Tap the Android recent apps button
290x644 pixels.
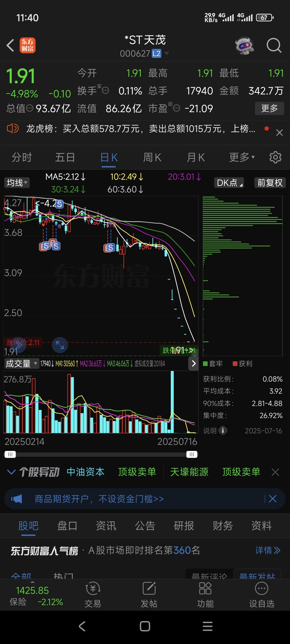(208, 626)
